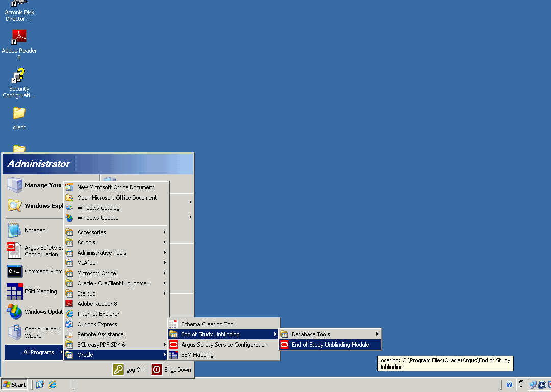Open Windows Catalog entry
Image resolution: width=551 pixels, height=392 pixels.
[x=116, y=208]
